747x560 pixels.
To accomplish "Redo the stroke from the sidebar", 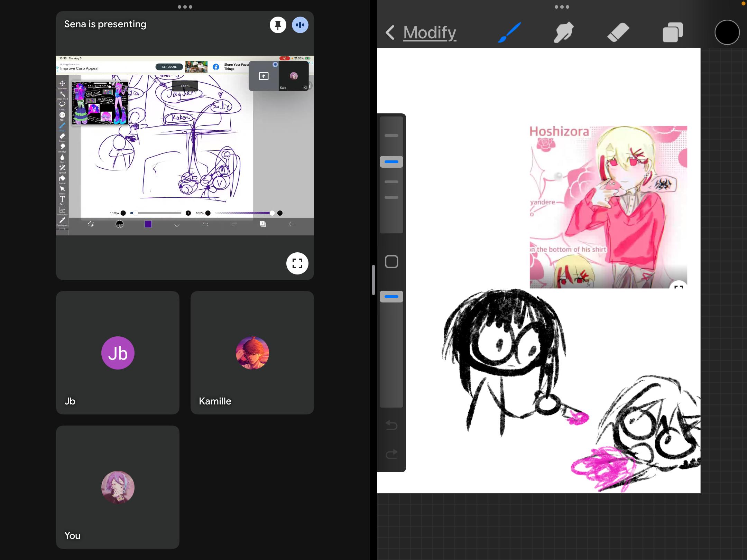I will (x=391, y=454).
